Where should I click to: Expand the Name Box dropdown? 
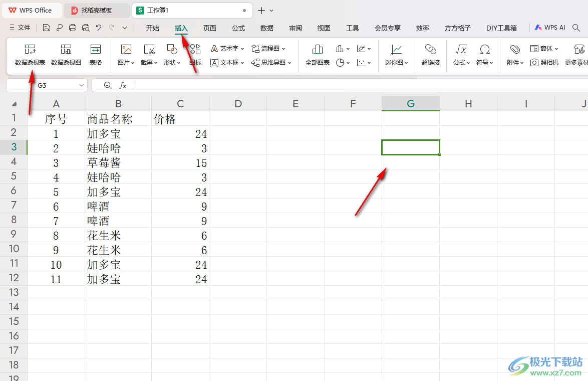click(81, 86)
